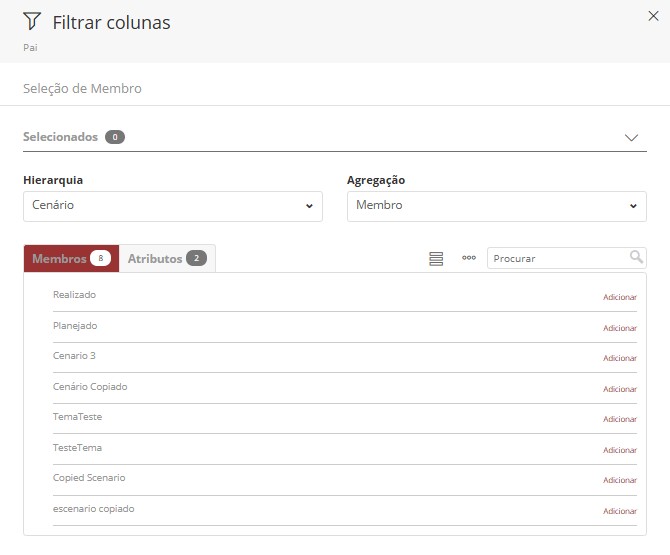
Task: Expand the Selecionados section chevron
Action: tap(631, 138)
